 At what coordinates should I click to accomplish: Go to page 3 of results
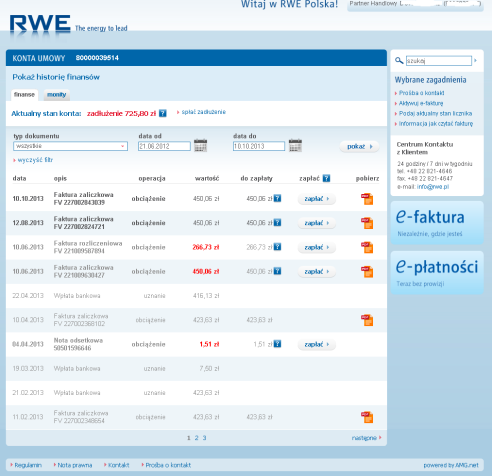[x=204, y=438]
